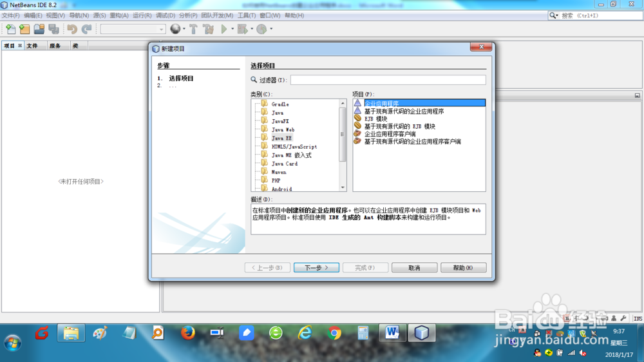Image resolution: width=644 pixels, height=362 pixels.
Task: Open the Profile Project dropdown arrow
Action: pyautogui.click(x=271, y=29)
